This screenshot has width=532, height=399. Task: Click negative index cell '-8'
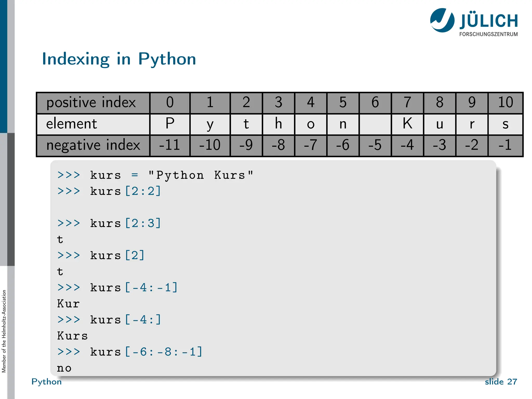coord(278,145)
